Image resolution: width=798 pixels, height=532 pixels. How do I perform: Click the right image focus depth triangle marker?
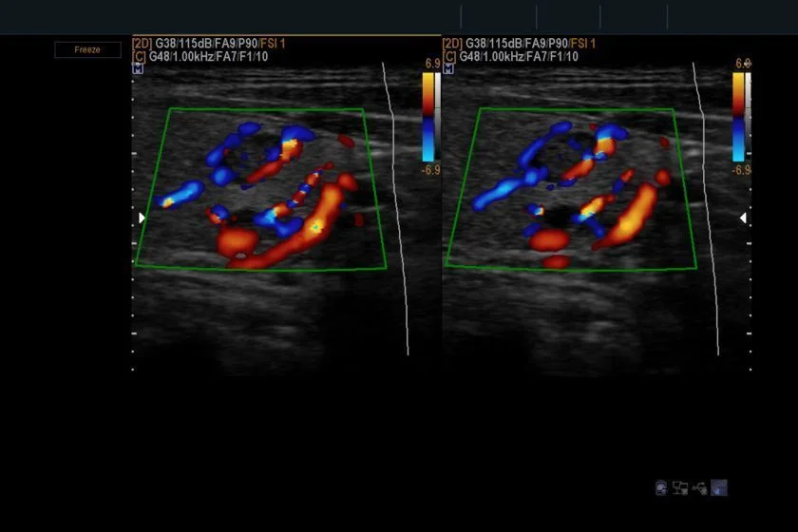[x=743, y=218]
